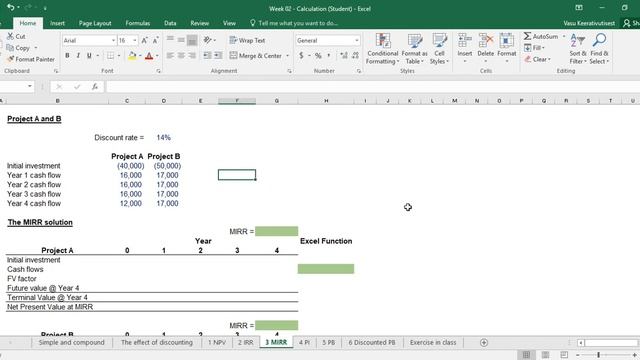
Task: Open Find & Select menu
Action: pos(599,49)
